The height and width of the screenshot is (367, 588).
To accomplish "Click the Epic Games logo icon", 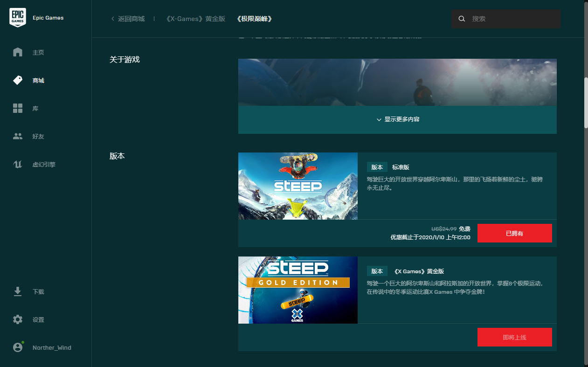I will pos(18,18).
